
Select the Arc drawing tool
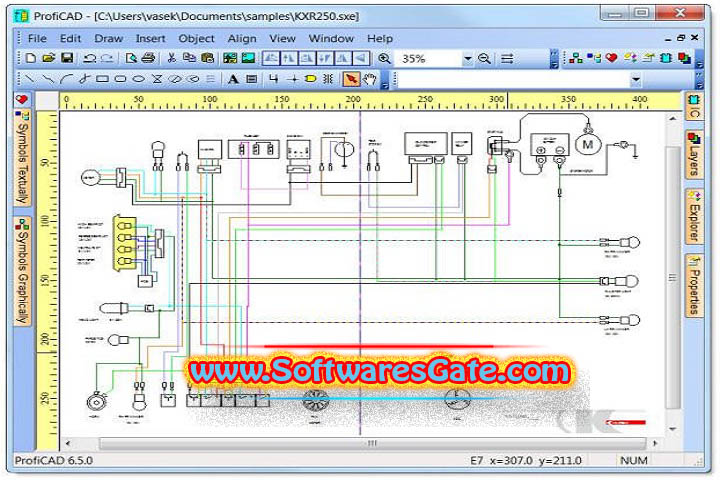click(67, 79)
